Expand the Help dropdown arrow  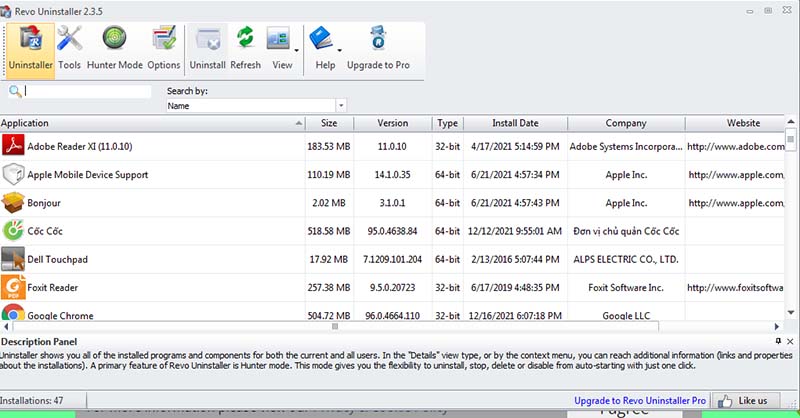(x=339, y=51)
